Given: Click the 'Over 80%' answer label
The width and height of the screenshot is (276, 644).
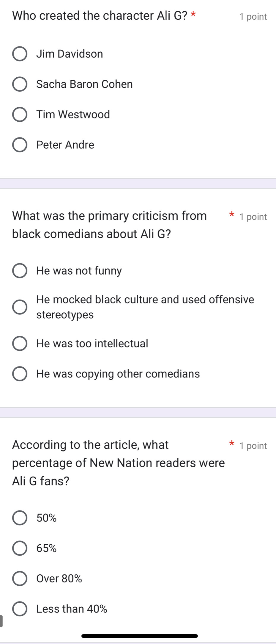Looking at the screenshot, I should coord(59,579).
